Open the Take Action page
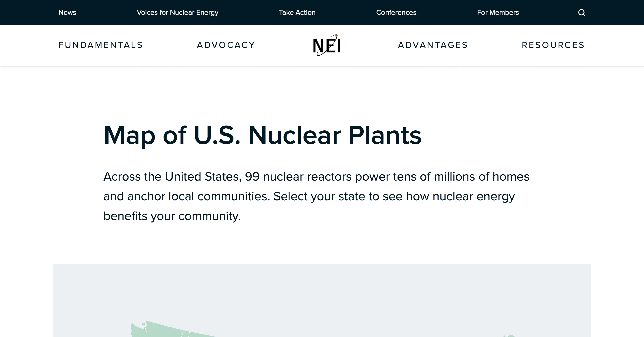 tap(297, 13)
